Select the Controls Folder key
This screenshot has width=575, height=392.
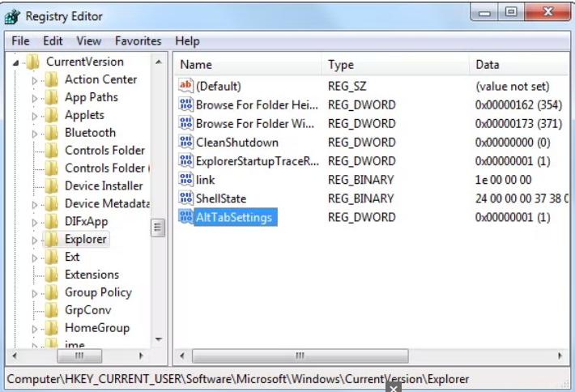coord(104,151)
